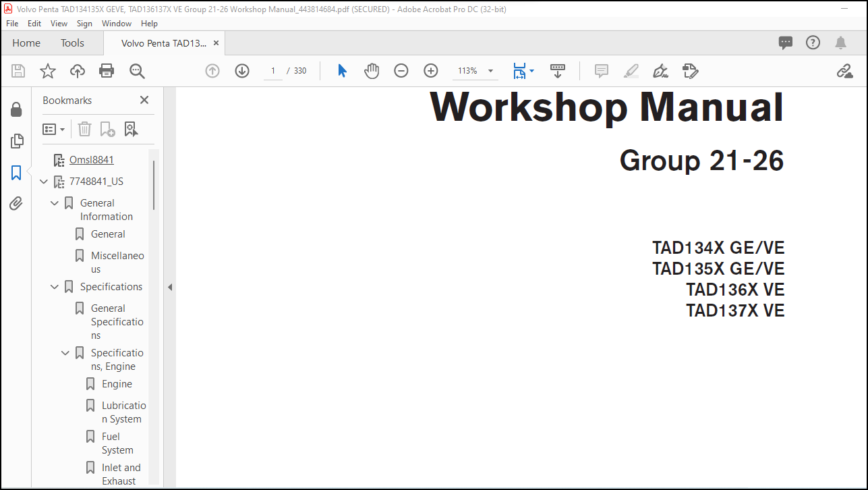Zoom out with the minus button

(x=401, y=71)
